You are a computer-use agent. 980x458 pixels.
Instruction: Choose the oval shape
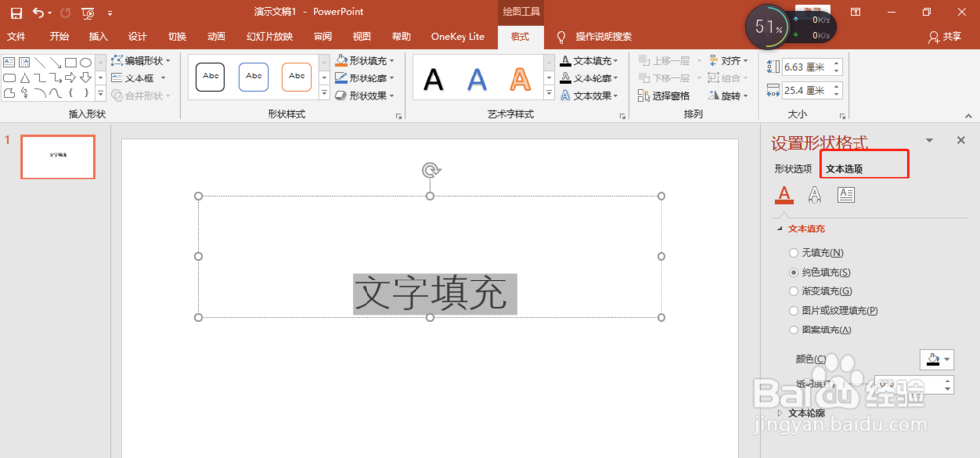(x=86, y=62)
